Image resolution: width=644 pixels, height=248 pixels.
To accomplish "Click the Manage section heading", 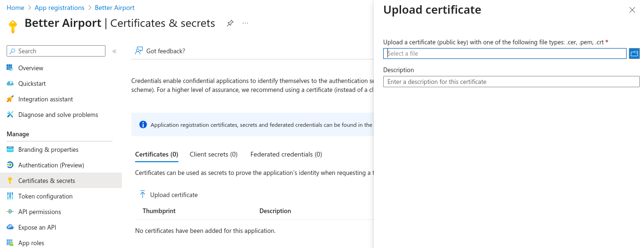I will (18, 134).
